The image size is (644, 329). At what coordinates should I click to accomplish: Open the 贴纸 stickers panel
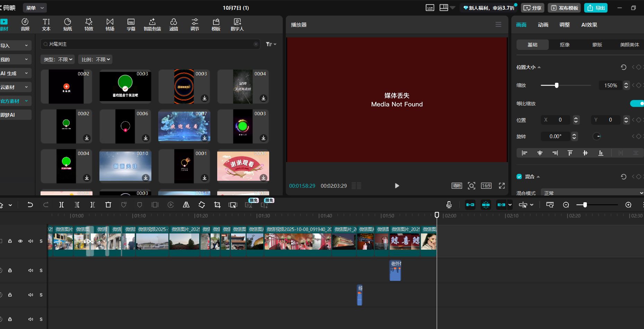pos(68,25)
